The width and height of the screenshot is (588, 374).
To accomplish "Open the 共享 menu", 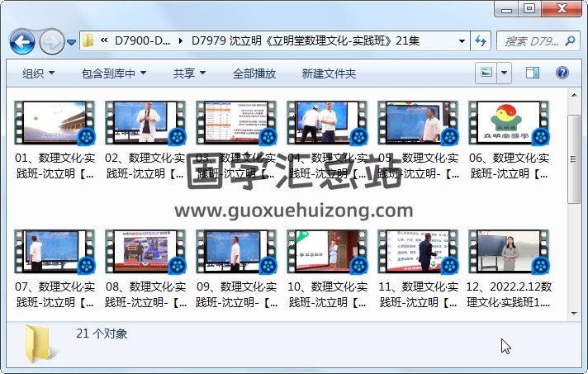I will [189, 73].
